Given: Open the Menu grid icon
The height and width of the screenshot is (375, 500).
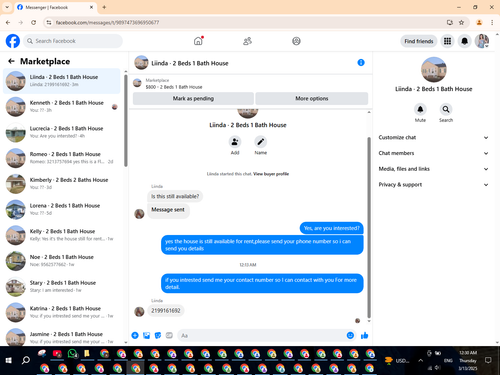Looking at the screenshot, I should [447, 41].
